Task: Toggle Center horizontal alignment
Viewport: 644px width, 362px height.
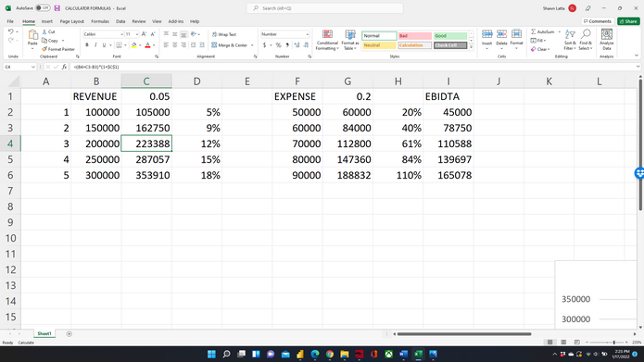Action: (x=174, y=45)
